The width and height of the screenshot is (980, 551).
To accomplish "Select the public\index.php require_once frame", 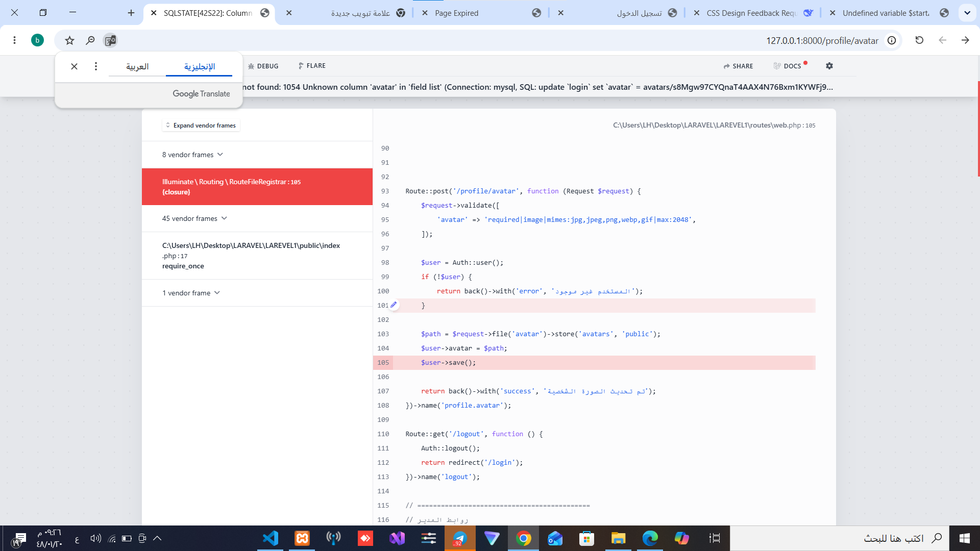I will click(257, 256).
